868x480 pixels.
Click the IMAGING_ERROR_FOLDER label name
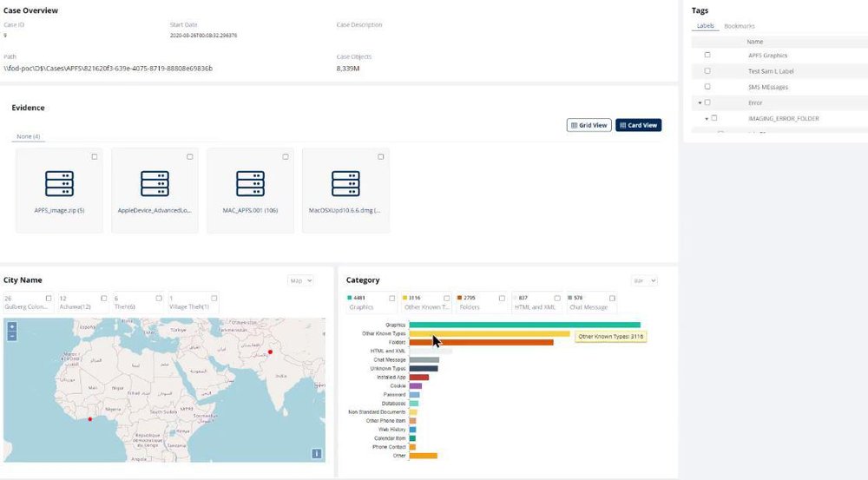(783, 118)
